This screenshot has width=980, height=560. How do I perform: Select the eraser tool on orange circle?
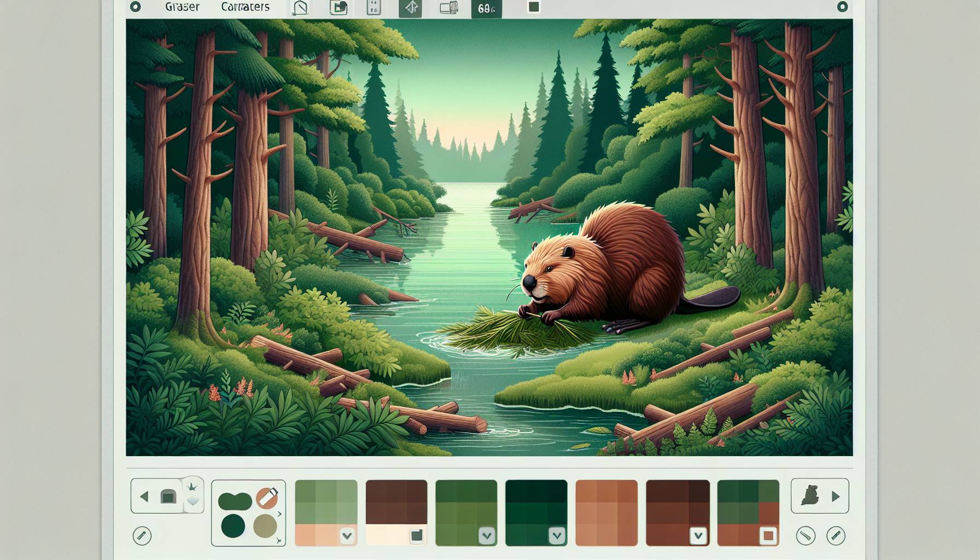pos(267,497)
